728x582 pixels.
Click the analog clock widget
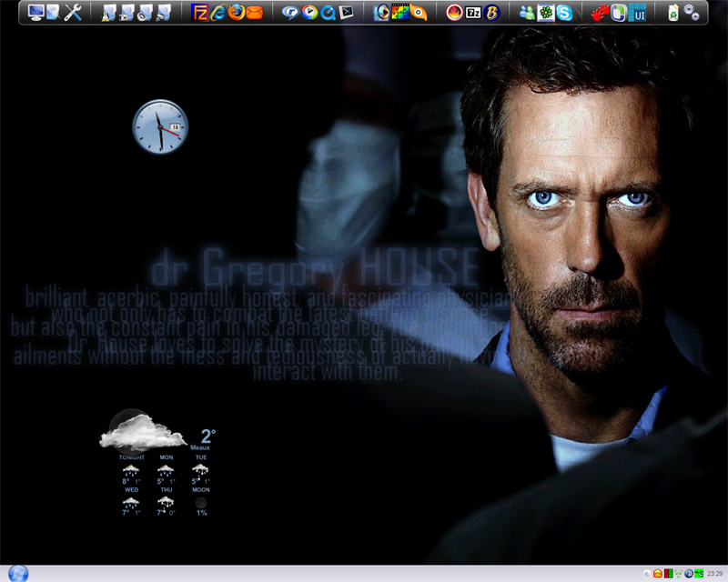(160, 126)
